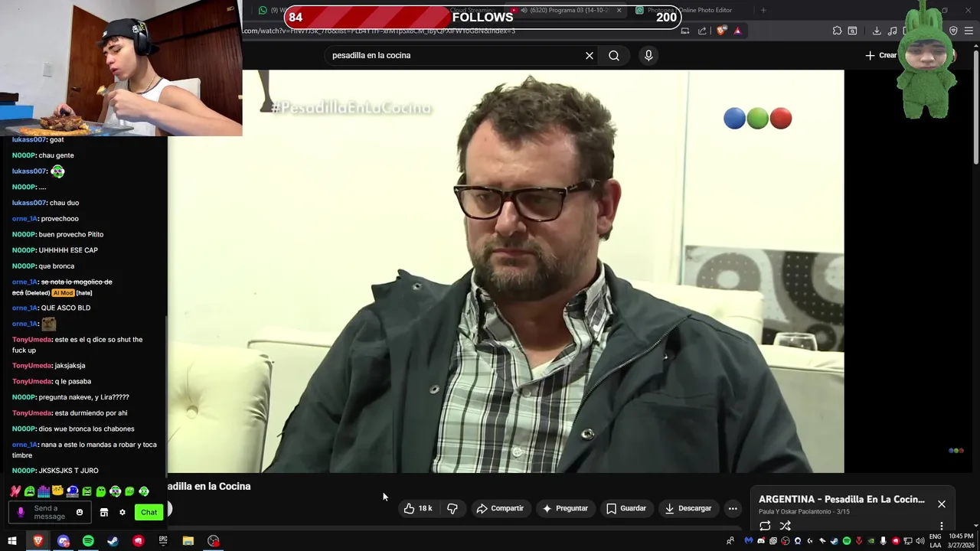Open more video actions ellipsis menu
This screenshot has width=980, height=551.
tap(733, 508)
